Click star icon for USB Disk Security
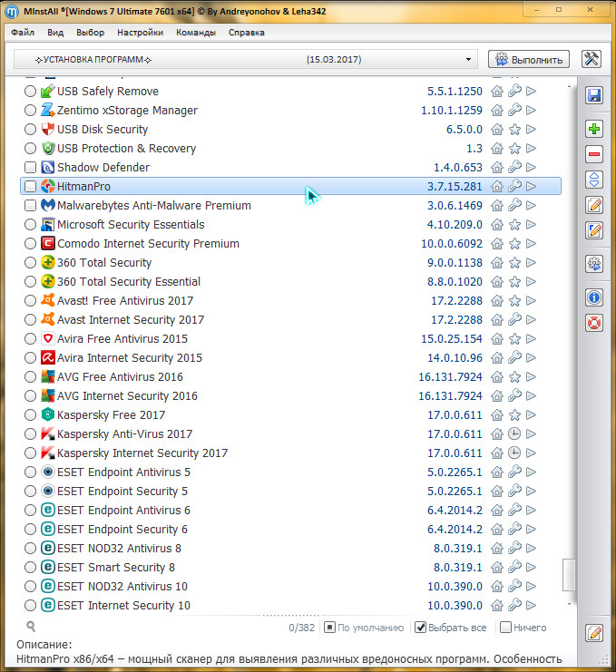The image size is (616, 672). [514, 129]
